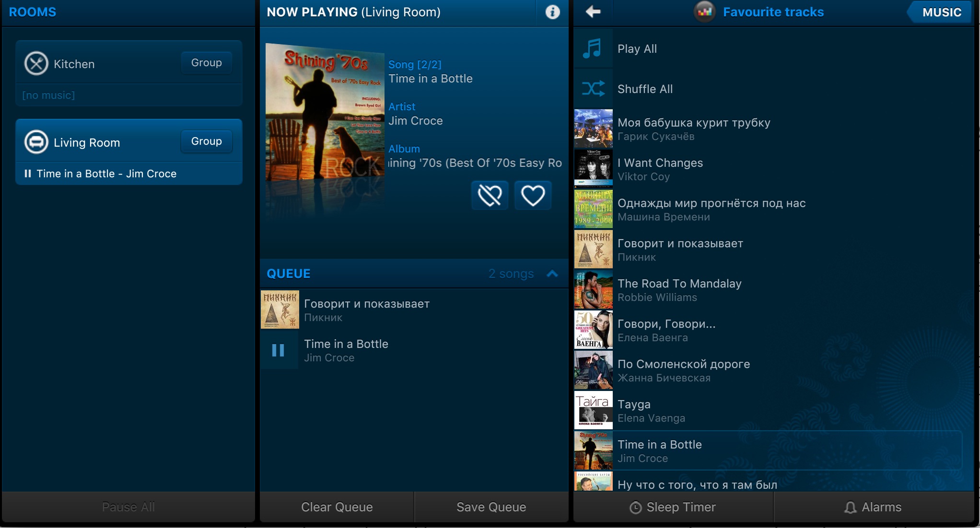The image size is (980, 528).
Task: Collapse the Queue with chevron arrow
Action: [x=552, y=274]
